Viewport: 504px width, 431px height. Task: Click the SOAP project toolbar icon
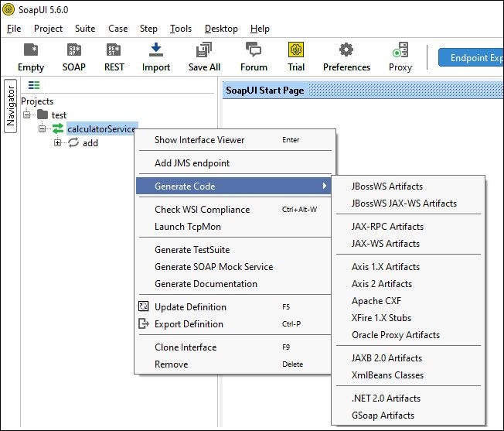[x=74, y=50]
